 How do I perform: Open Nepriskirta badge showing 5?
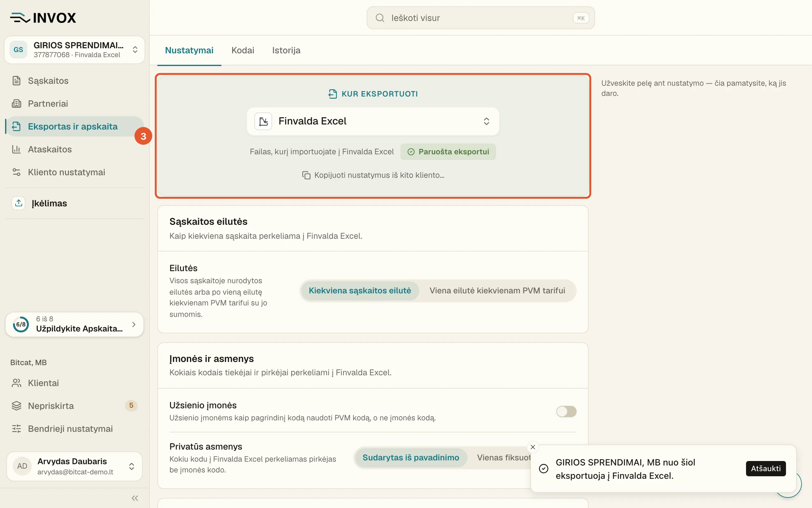tap(131, 405)
